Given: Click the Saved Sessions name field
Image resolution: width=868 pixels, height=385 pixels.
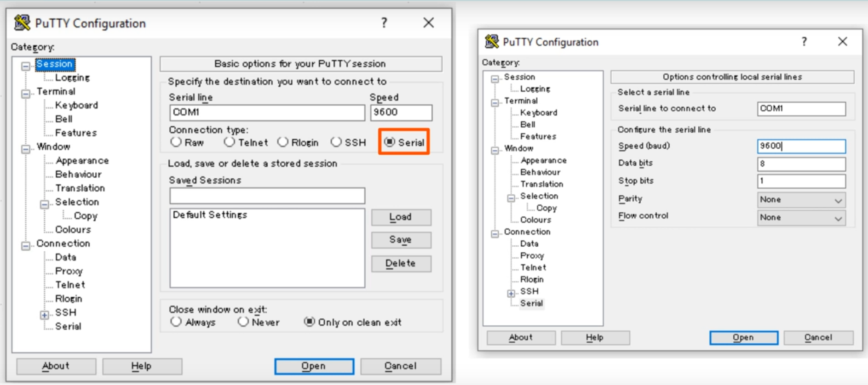Looking at the screenshot, I should coord(267,196).
